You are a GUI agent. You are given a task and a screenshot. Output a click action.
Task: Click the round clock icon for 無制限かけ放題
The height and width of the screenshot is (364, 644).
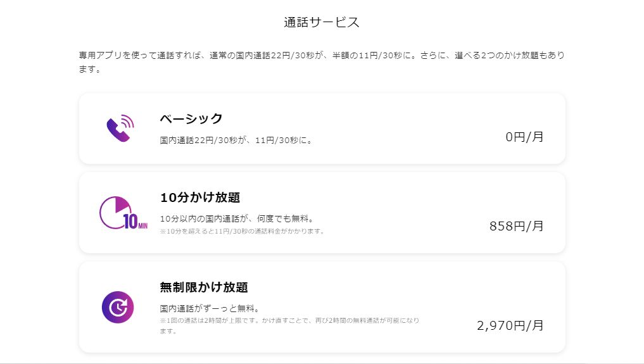[118, 307]
